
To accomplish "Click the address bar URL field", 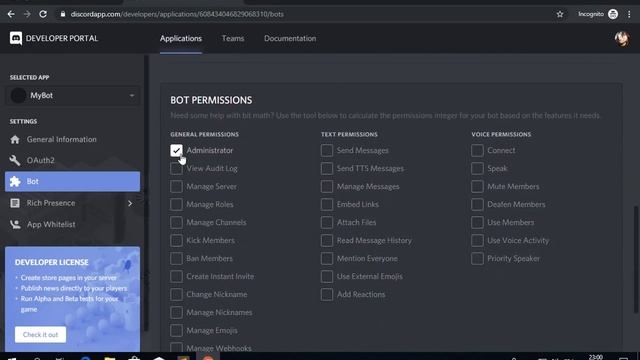I will (306, 14).
